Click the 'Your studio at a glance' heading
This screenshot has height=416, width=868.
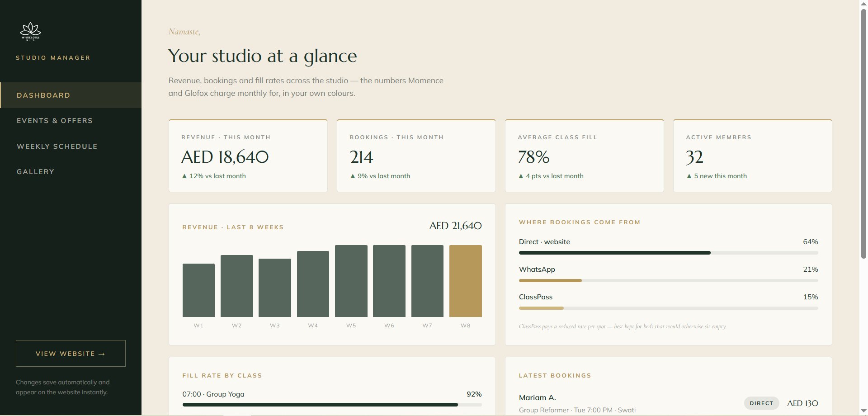263,56
